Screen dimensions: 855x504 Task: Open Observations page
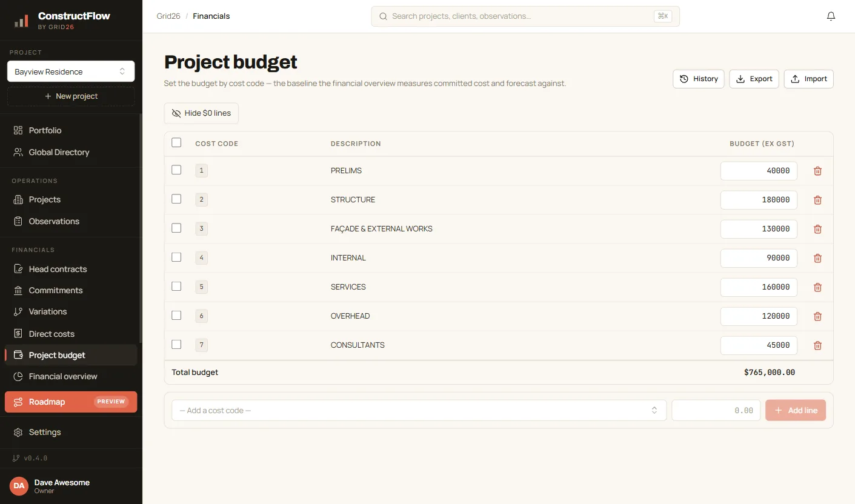tap(71, 221)
